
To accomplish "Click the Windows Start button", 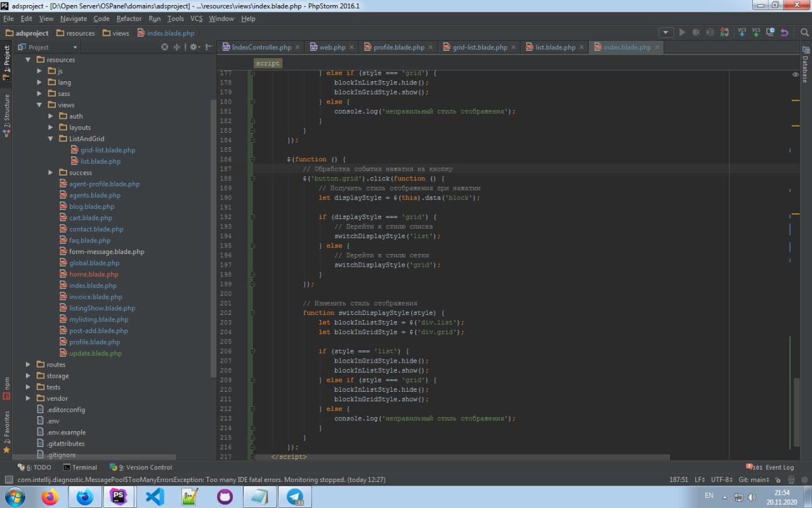I will [x=15, y=497].
